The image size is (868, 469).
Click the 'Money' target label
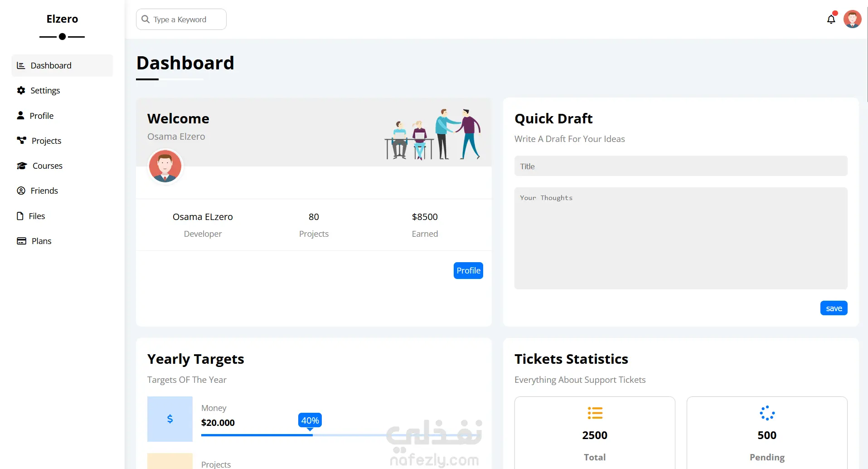coord(213,408)
